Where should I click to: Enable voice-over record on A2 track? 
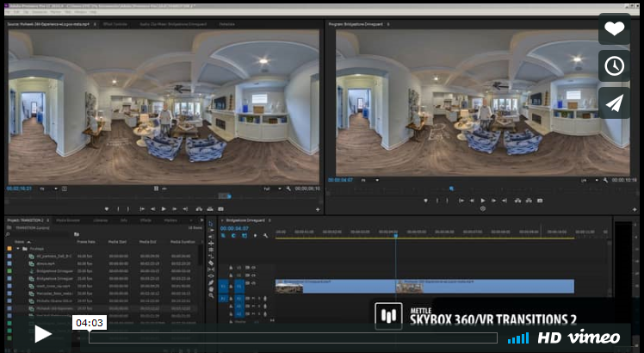265,307
